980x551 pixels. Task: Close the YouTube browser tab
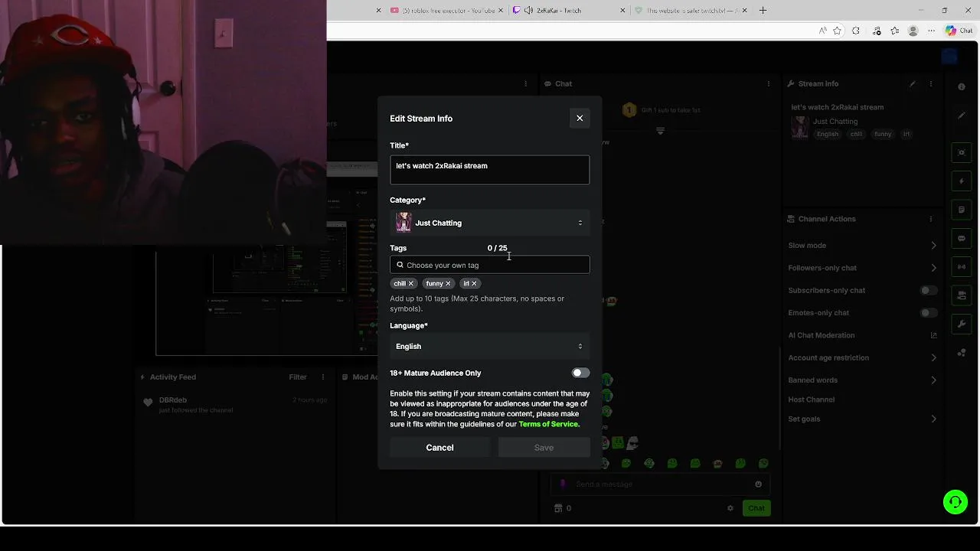coord(501,11)
